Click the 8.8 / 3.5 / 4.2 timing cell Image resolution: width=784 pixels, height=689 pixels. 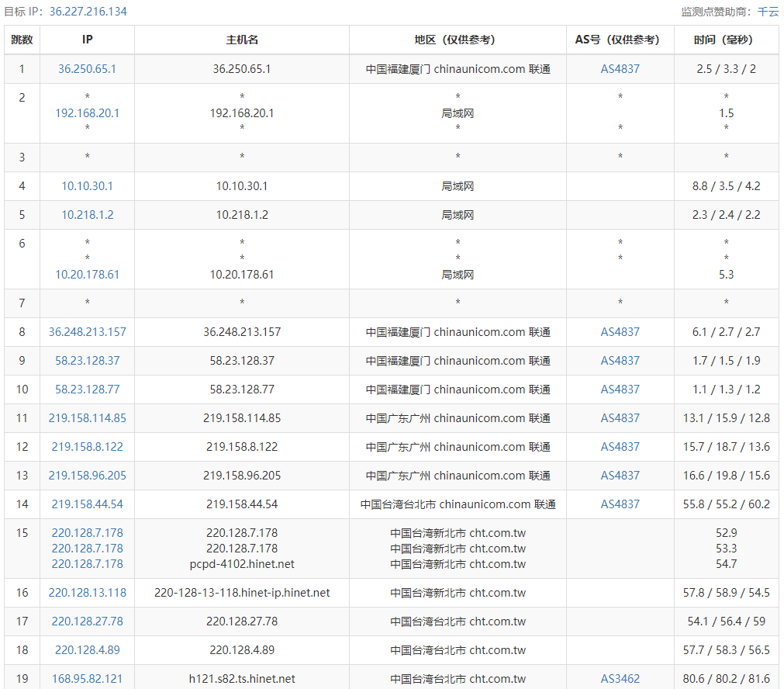coord(727,186)
